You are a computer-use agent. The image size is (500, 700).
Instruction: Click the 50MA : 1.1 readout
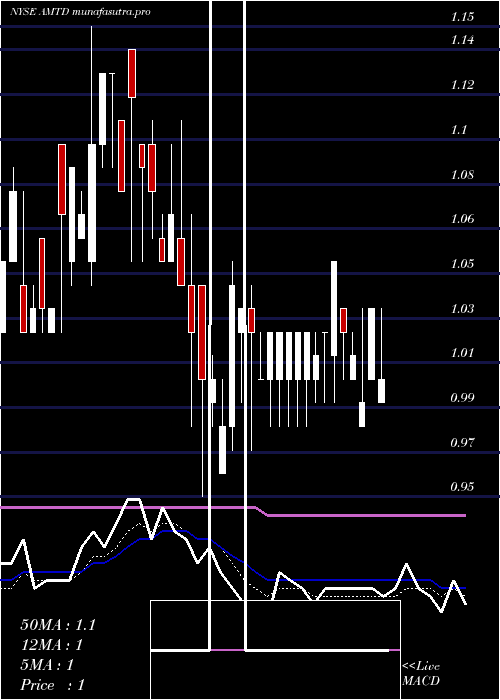click(x=58, y=625)
